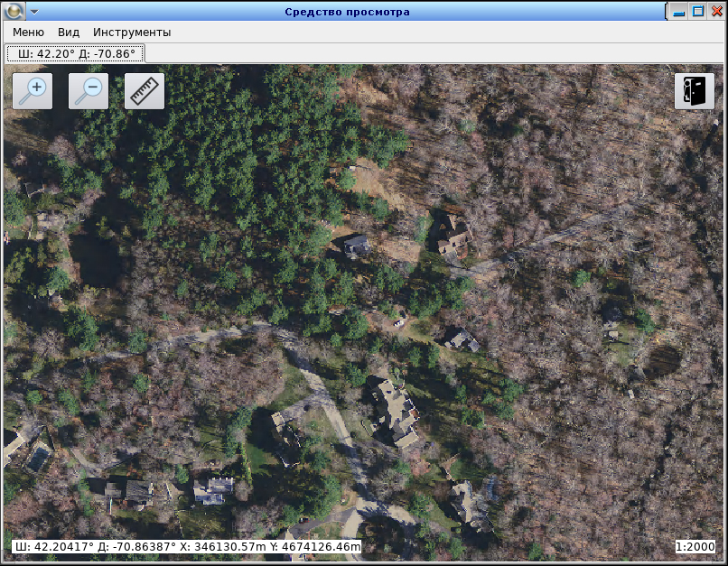728x566 pixels.
Task: Minimize the viewer window
Action: click(679, 12)
